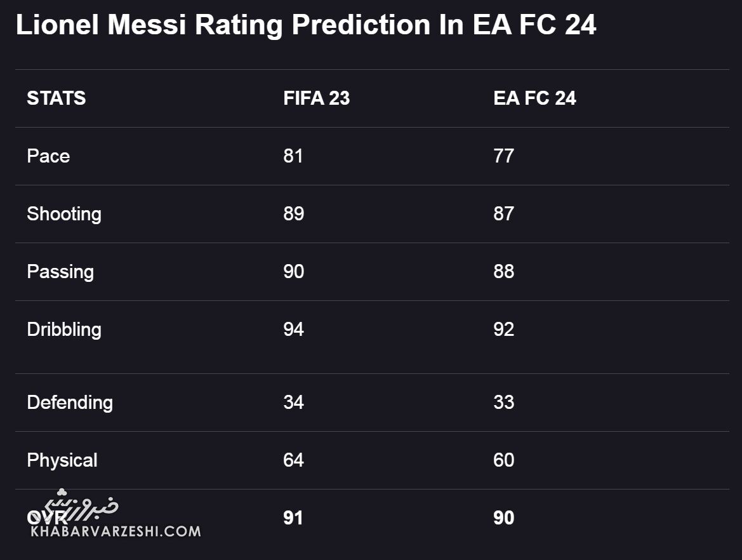Click the EA FC 24 Pace value 77
This screenshot has height=560, width=742.
503,156
